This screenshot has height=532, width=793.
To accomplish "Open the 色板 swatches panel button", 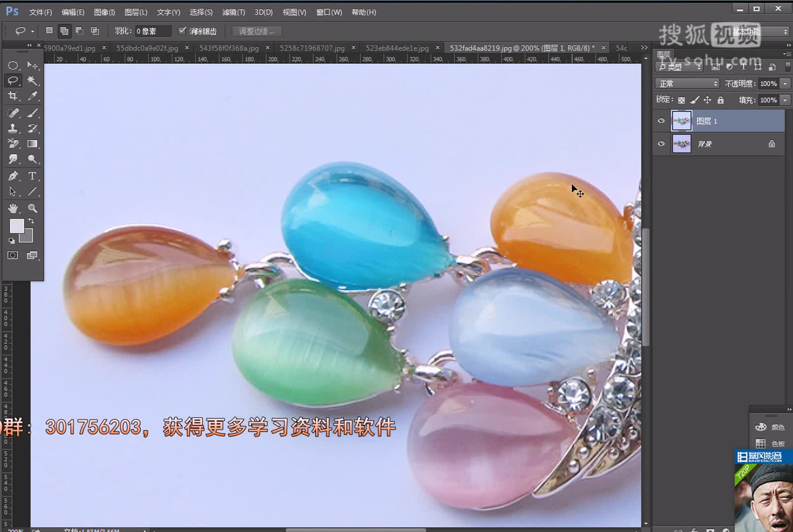I will (x=770, y=443).
